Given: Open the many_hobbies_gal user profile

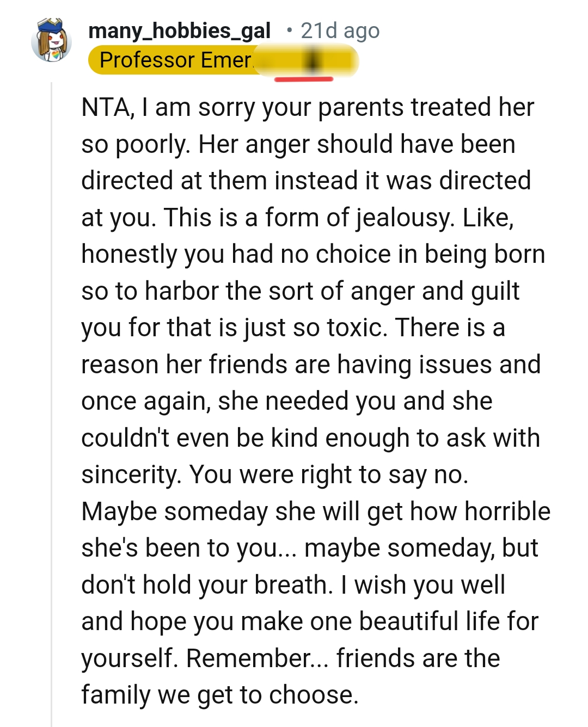Looking at the screenshot, I should [180, 31].
